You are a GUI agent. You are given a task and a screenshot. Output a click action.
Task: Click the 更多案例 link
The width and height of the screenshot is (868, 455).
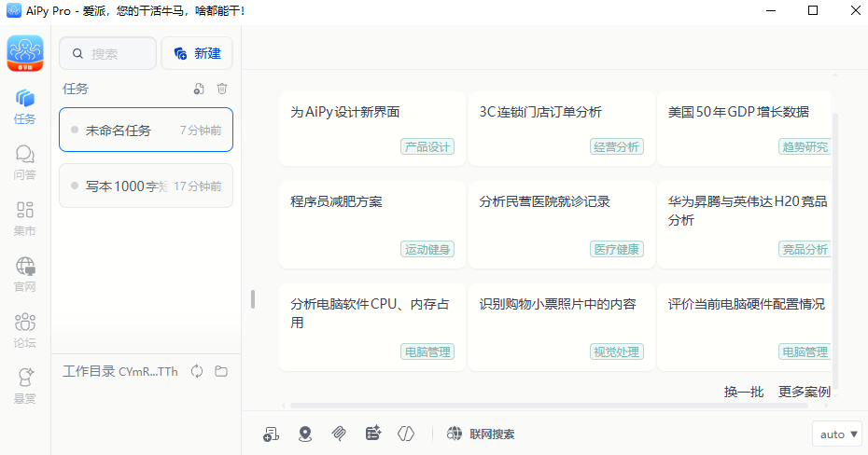pyautogui.click(x=804, y=392)
